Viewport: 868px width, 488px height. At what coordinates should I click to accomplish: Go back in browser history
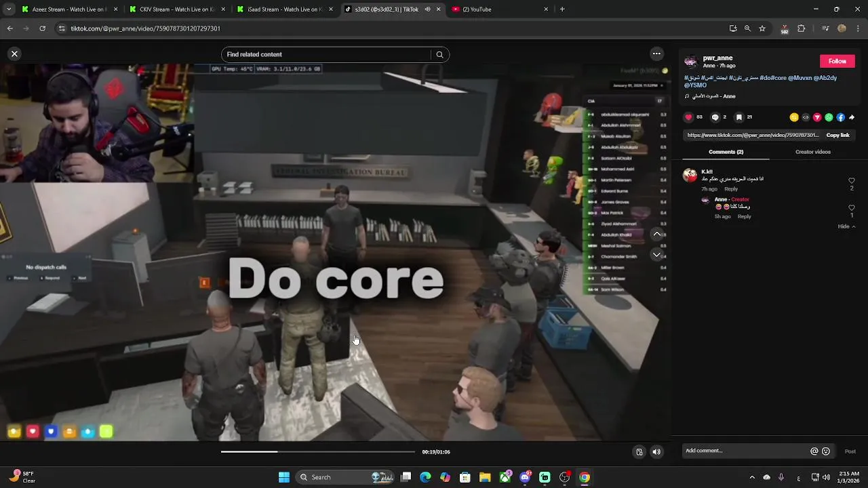pos(9,28)
